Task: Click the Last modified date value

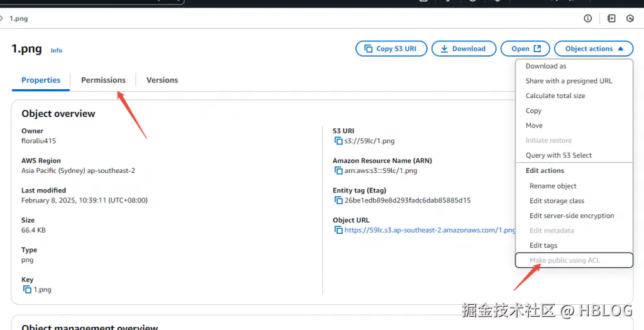Action: tap(85, 201)
